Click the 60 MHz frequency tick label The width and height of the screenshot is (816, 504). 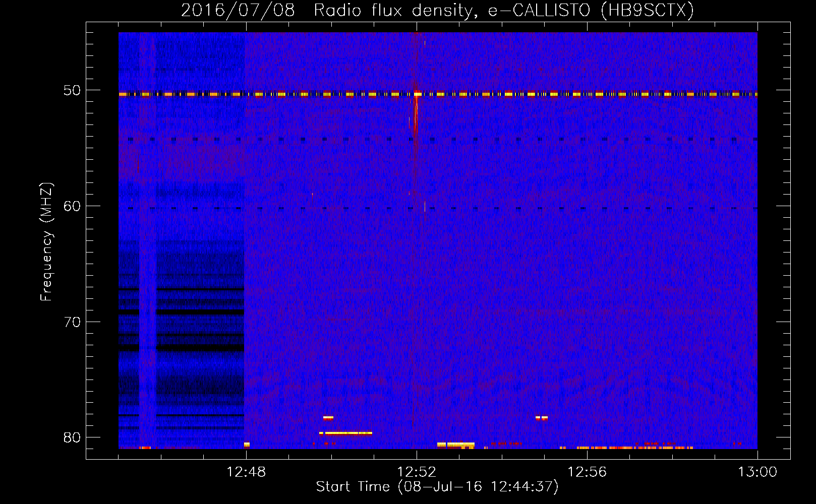(x=72, y=206)
